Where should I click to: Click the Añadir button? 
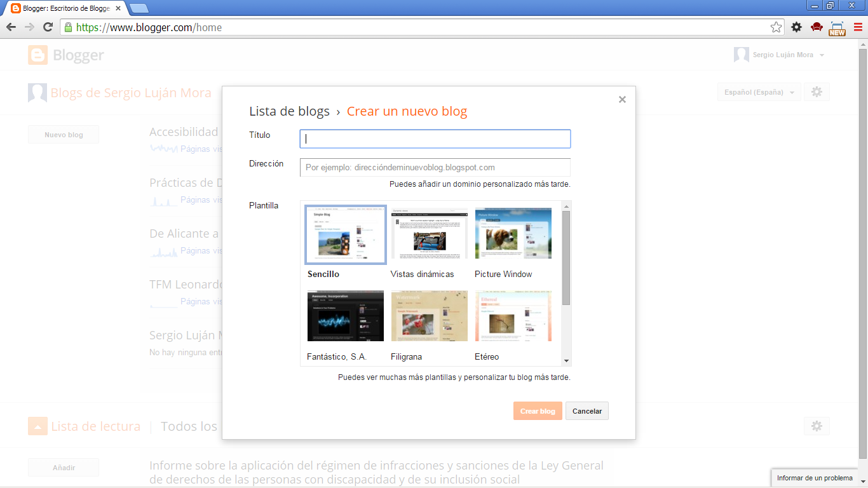(x=64, y=468)
